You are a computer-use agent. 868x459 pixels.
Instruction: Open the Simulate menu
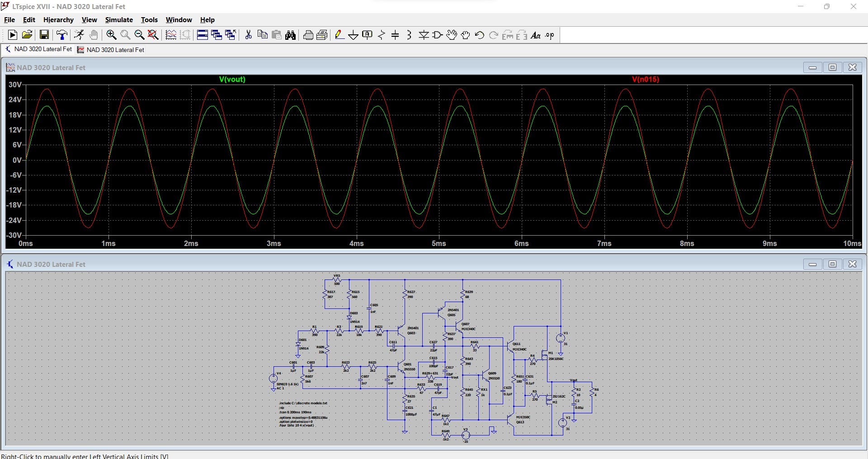click(x=119, y=20)
